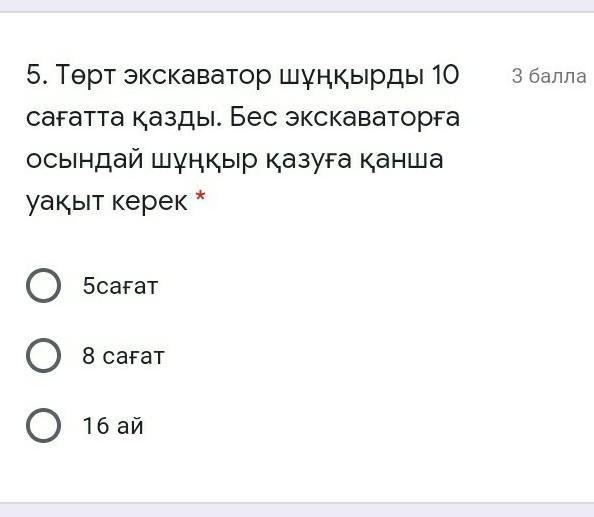Click the word 'Төрт' in the question
Viewport: 594px width, 517px height.
coord(86,75)
